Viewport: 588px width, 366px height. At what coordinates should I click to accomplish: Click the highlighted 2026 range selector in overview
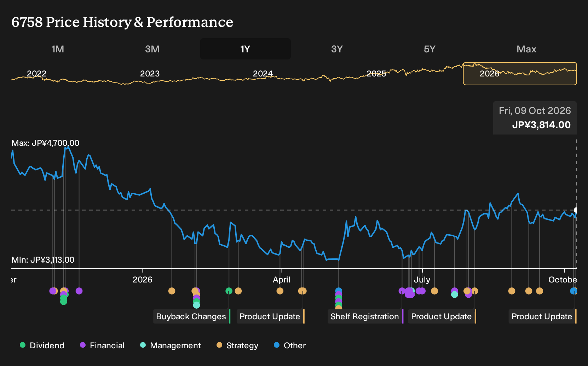coord(520,74)
